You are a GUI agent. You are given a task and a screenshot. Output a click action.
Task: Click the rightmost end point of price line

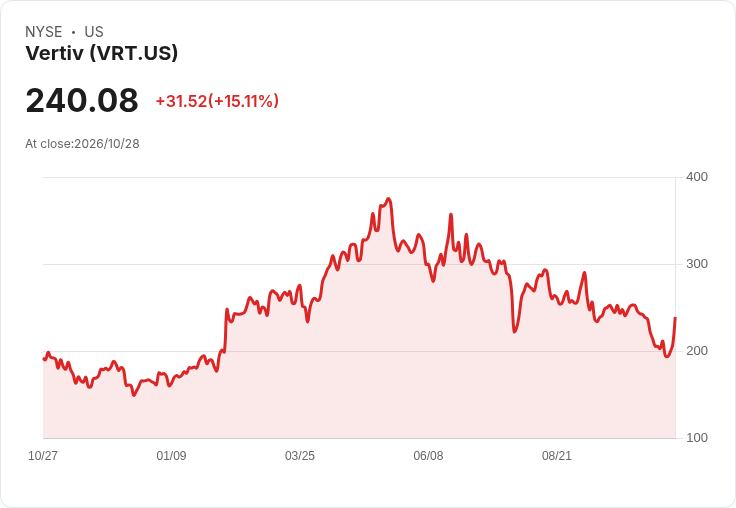pyautogui.click(x=675, y=318)
